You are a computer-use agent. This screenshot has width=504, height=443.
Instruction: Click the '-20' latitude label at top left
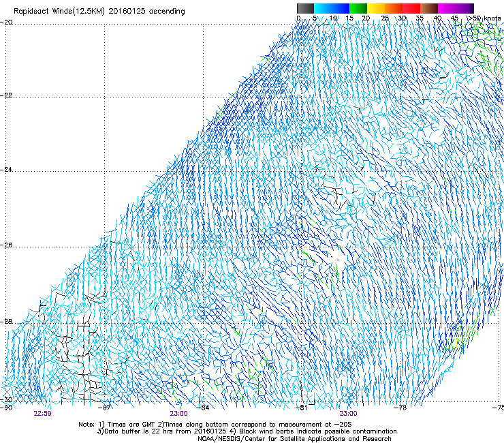(x=6, y=22)
